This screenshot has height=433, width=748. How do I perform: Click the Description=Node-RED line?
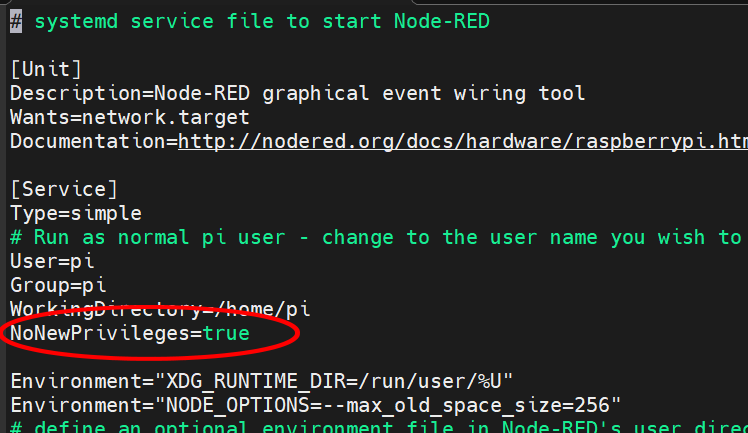(298, 94)
